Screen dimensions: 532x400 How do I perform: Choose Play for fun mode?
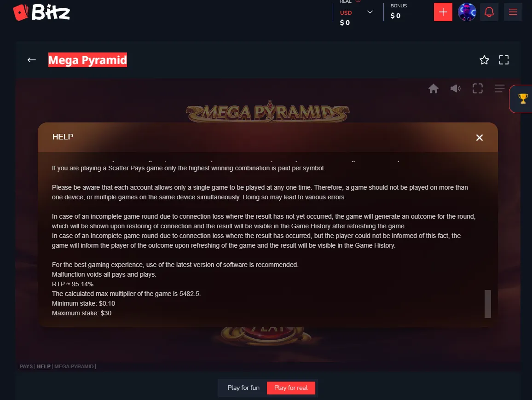(x=243, y=388)
